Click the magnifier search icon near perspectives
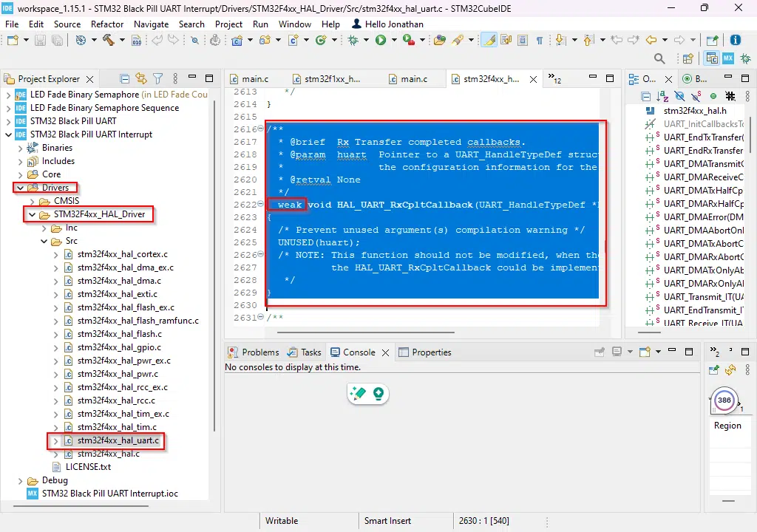Viewport: 757px width, 532px height. pyautogui.click(x=659, y=59)
